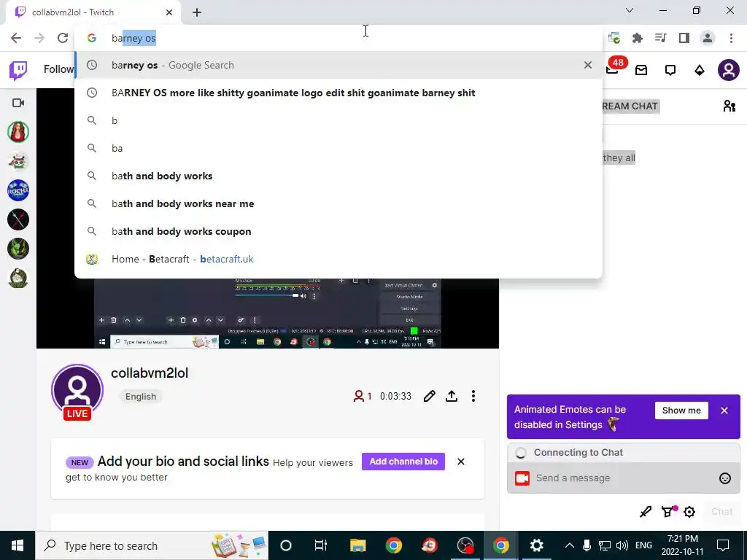Go back with browser back arrow
747x560 pixels.
[x=16, y=38]
